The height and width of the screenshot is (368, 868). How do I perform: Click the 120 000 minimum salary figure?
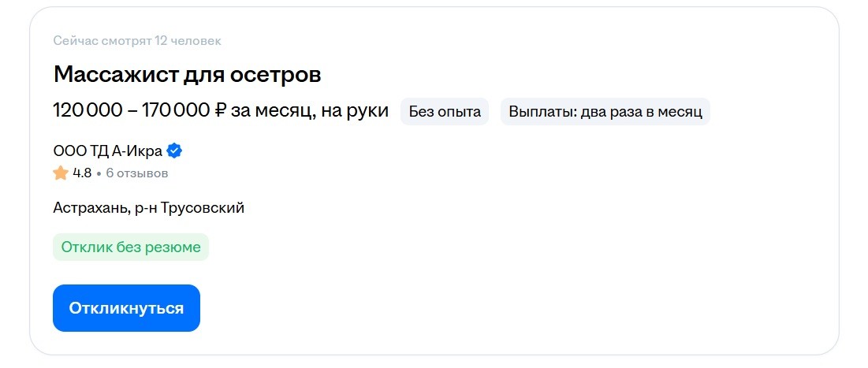tap(86, 111)
